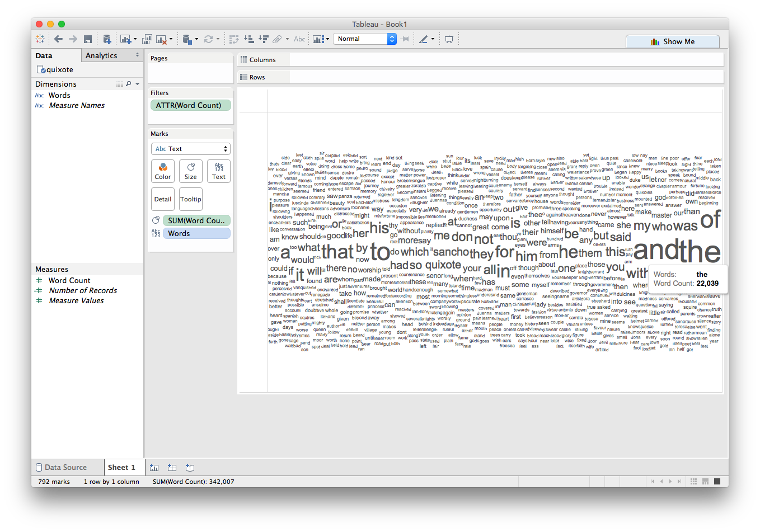Toggle Abc mark labels in toolbar

pos(299,39)
